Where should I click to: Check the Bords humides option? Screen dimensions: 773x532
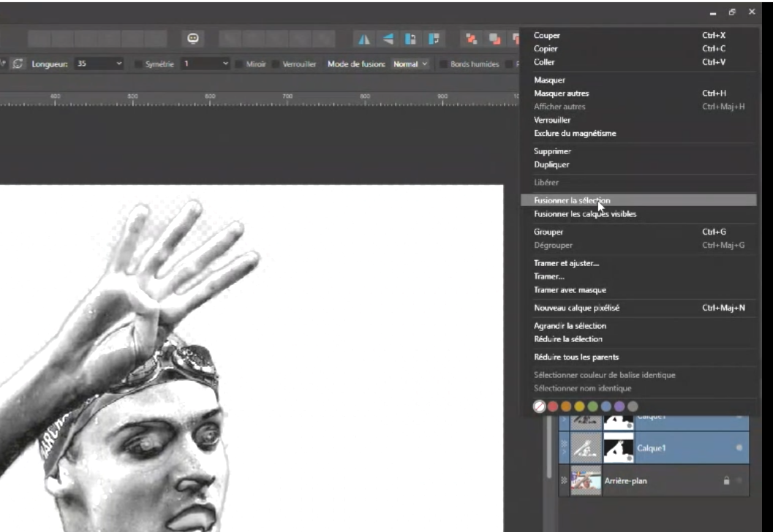point(444,64)
